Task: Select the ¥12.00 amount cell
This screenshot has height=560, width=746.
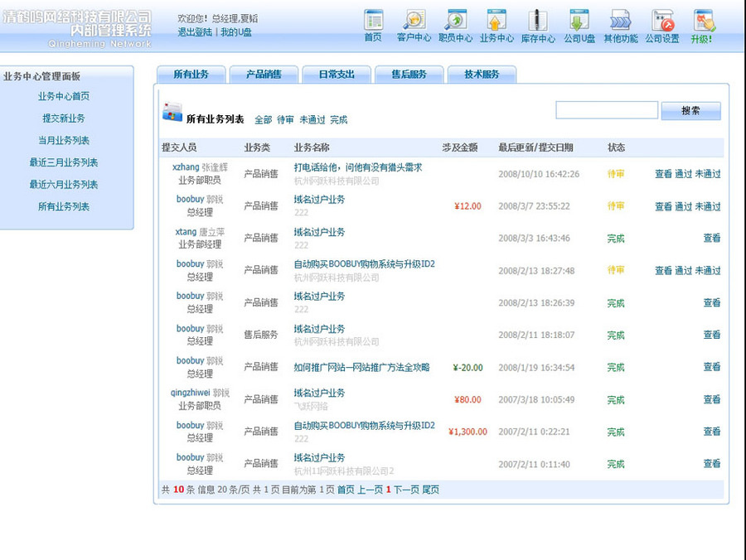Action: click(x=467, y=206)
